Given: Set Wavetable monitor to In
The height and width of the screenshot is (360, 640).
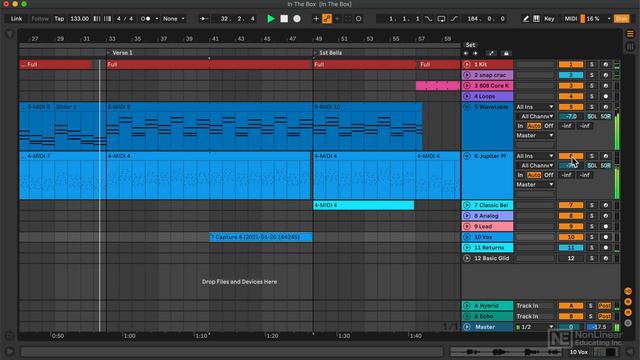Looking at the screenshot, I should coord(520,126).
